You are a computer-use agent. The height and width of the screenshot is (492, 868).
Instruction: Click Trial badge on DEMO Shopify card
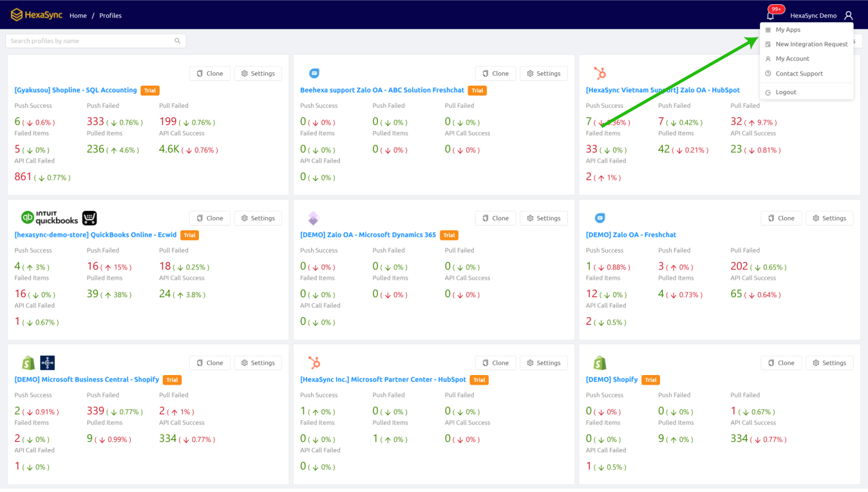[x=650, y=380]
